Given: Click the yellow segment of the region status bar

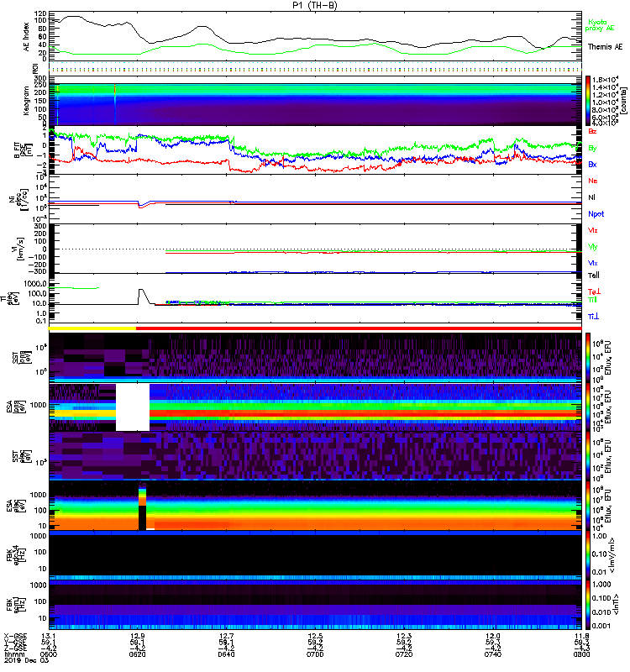Looking at the screenshot, I should 92,328.
